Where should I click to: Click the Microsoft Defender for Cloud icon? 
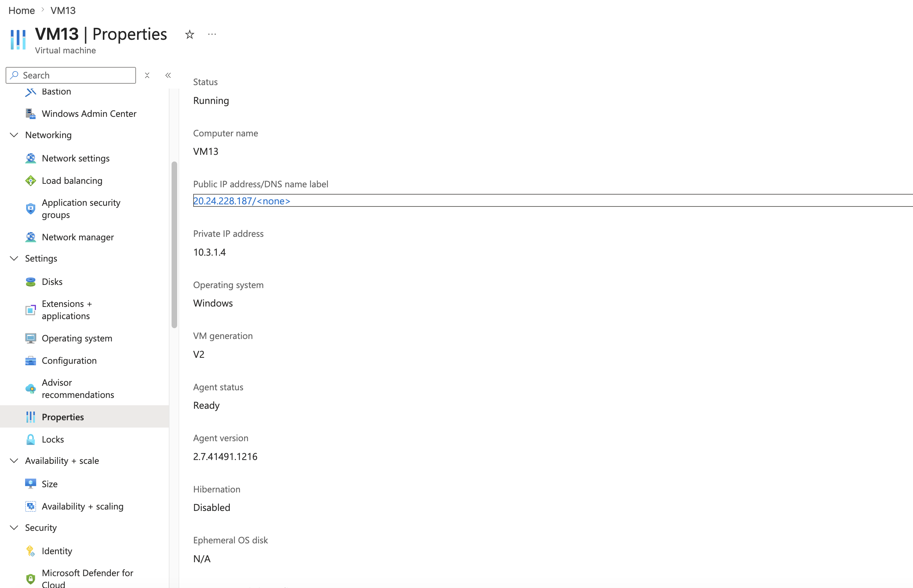(x=31, y=579)
